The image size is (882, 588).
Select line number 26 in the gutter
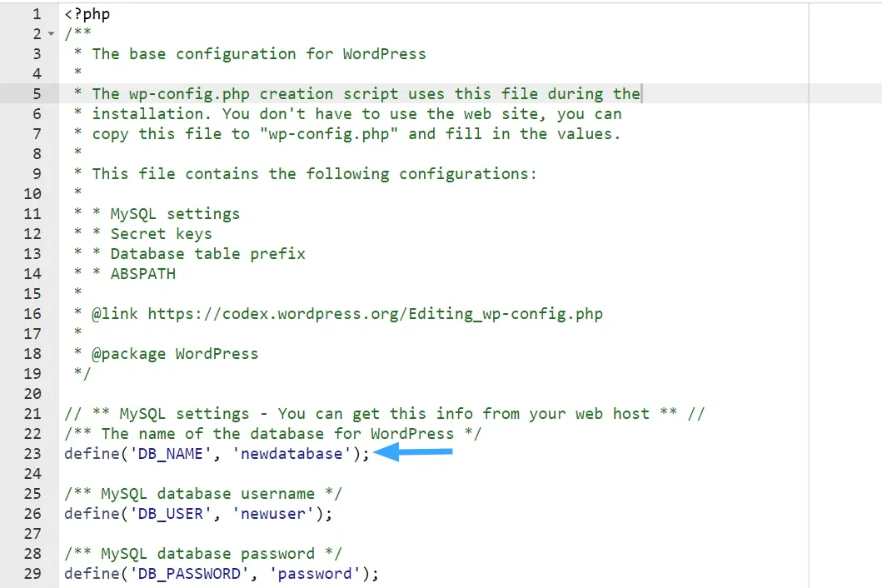tap(32, 513)
